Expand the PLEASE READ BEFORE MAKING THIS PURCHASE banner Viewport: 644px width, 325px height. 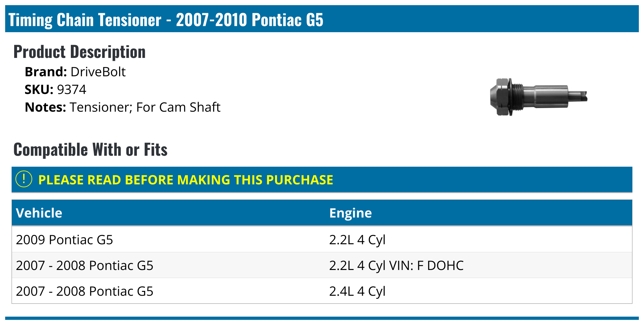185,180
